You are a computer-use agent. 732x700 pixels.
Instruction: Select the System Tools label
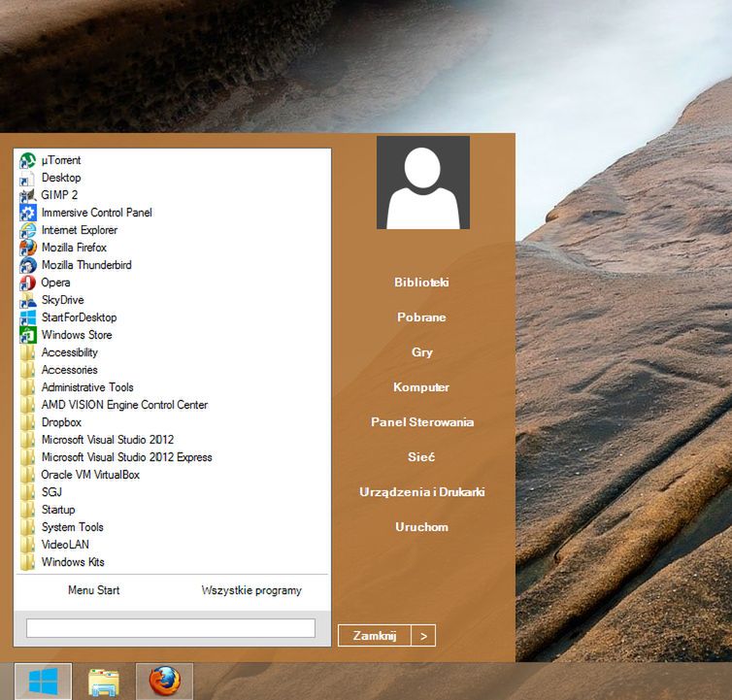(x=73, y=527)
